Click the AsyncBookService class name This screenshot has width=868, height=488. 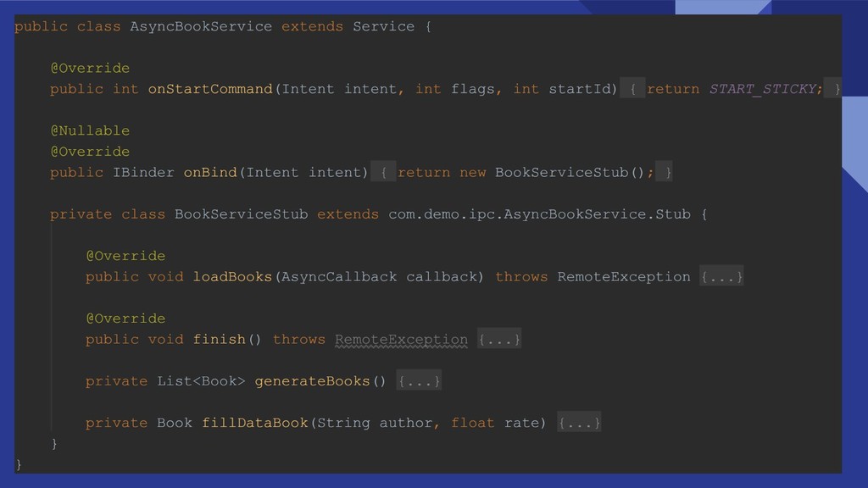click(201, 26)
